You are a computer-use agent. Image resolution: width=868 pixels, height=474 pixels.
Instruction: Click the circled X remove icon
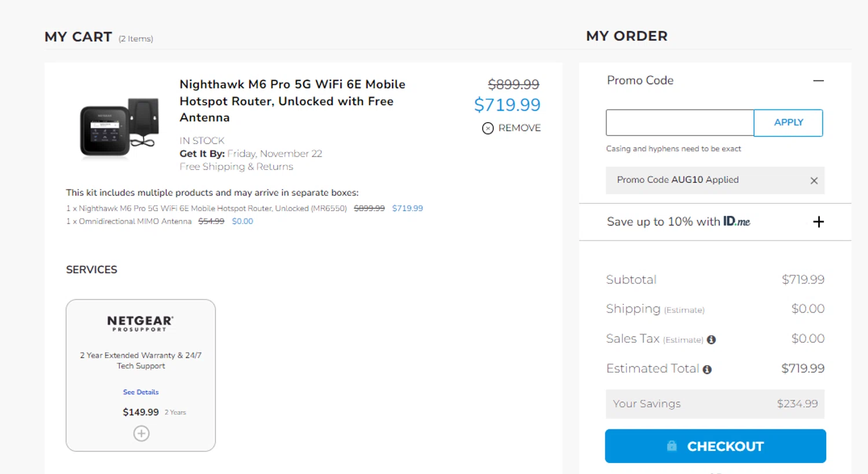488,128
